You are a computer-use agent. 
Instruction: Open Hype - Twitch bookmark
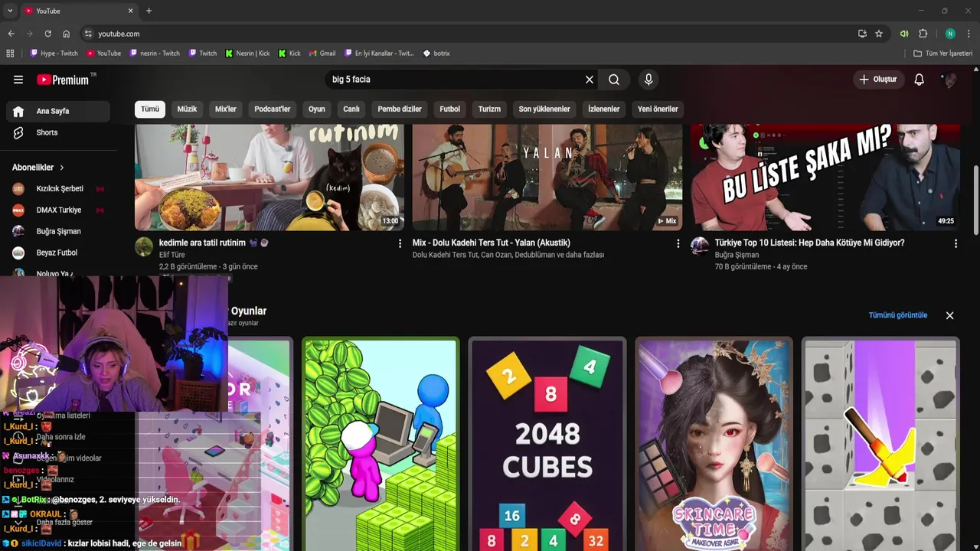[x=54, y=54]
